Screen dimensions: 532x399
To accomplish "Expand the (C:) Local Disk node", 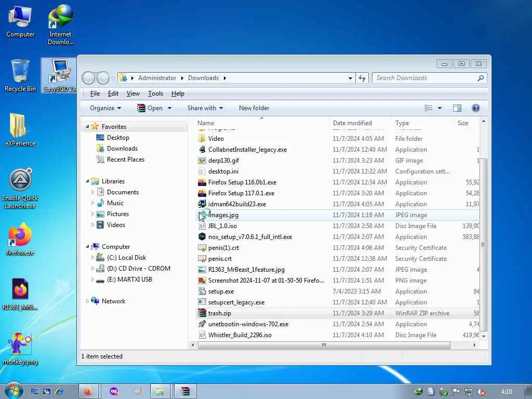I will 92,258.
